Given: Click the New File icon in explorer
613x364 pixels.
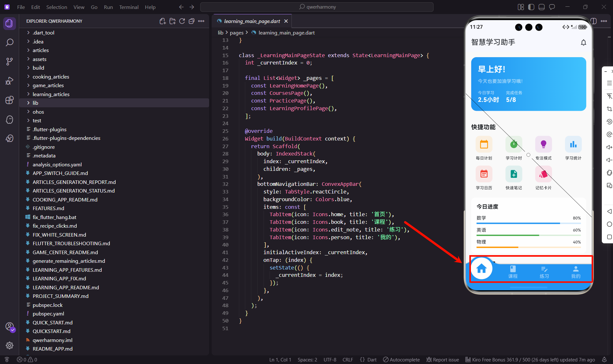Looking at the screenshot, I should (x=163, y=21).
